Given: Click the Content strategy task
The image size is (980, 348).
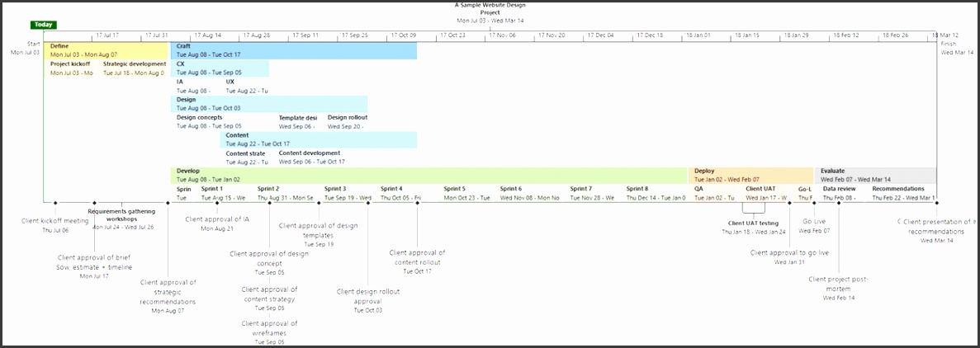Looking at the screenshot, I should [246, 158].
